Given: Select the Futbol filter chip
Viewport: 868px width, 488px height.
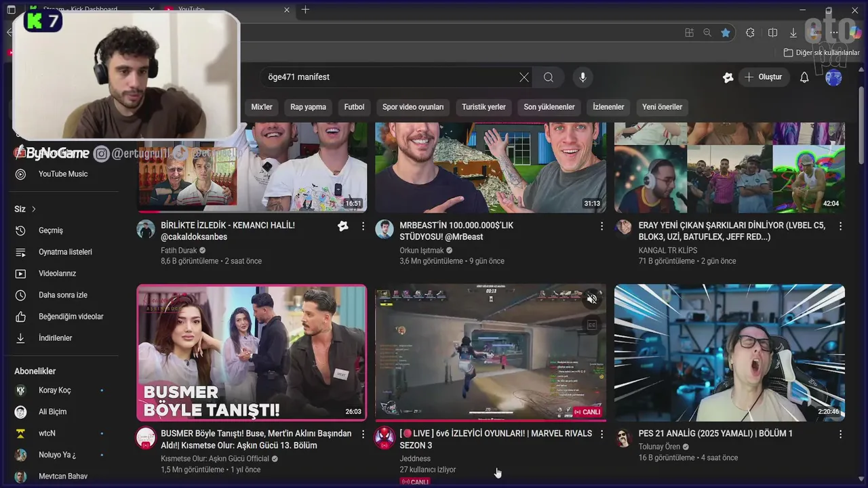Looking at the screenshot, I should pos(354,107).
